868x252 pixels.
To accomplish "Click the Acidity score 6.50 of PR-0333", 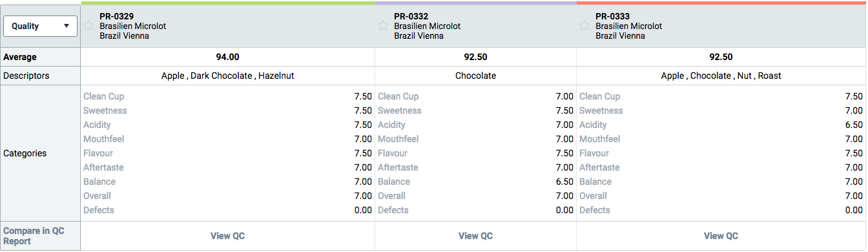I will click(x=854, y=125).
